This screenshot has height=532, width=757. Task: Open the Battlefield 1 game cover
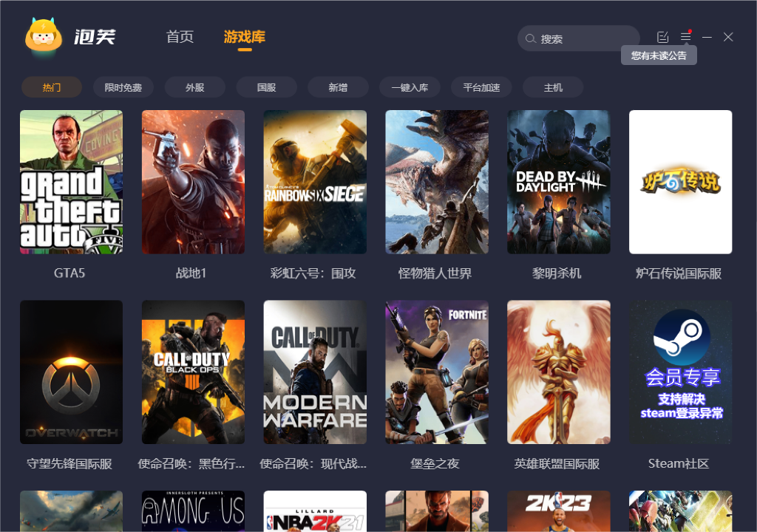pos(193,182)
